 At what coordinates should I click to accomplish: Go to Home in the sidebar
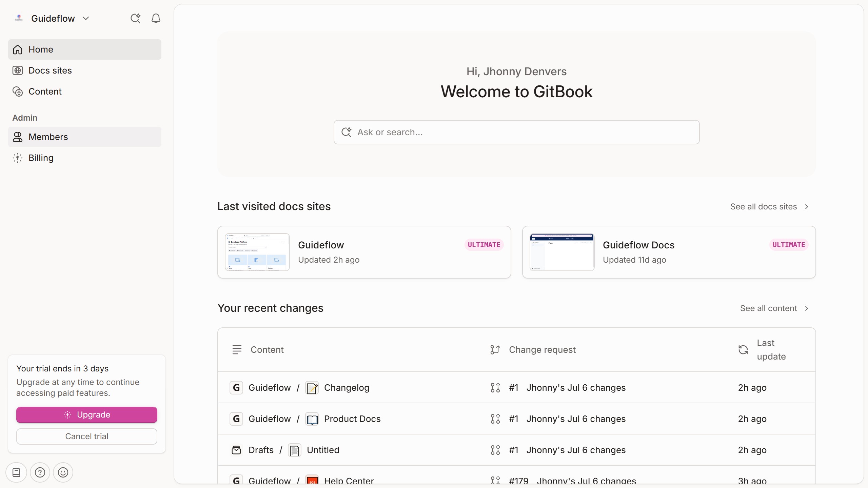(85, 49)
